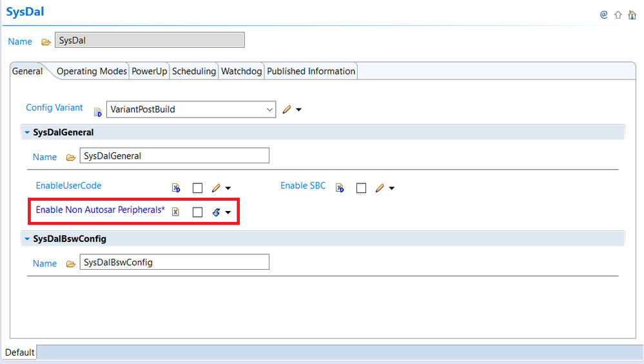
Task: Tick the EnableUserCode checkbox
Action: (198, 188)
